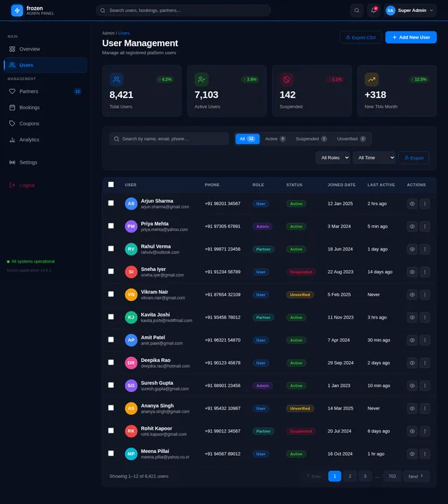Select Kavita Joshi's row checkbox
Screen dimensions: 448x504
tap(111, 317)
